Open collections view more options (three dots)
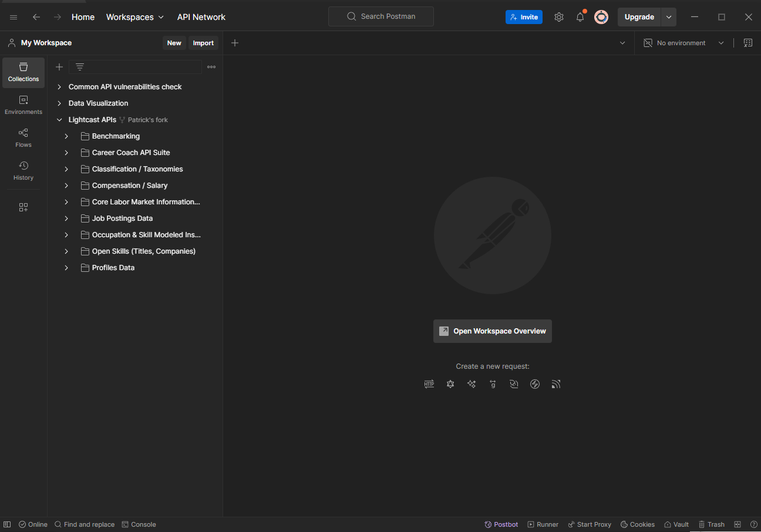The image size is (761, 532). tap(211, 67)
